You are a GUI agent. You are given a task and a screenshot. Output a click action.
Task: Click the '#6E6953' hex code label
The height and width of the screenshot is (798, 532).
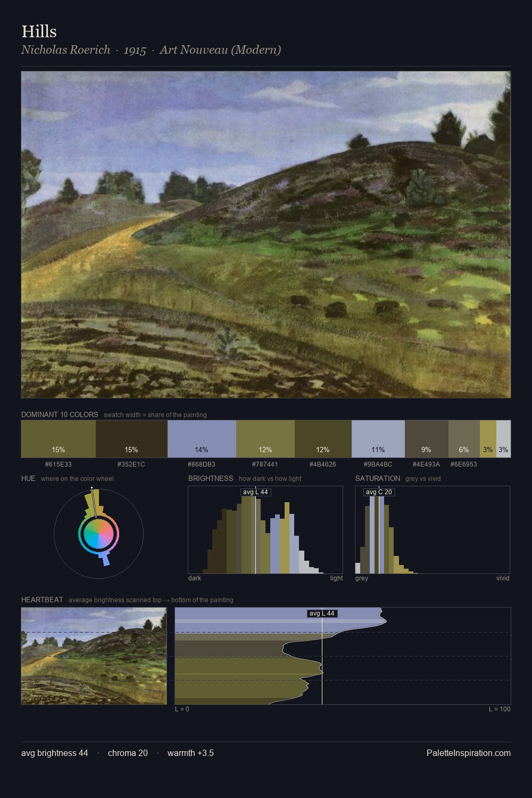click(x=464, y=464)
